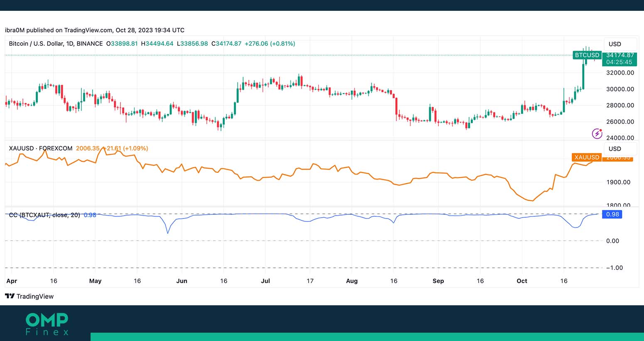Screen dimensions: 644x341
Task: Click the open value O33898.81
Action: [x=122, y=44]
